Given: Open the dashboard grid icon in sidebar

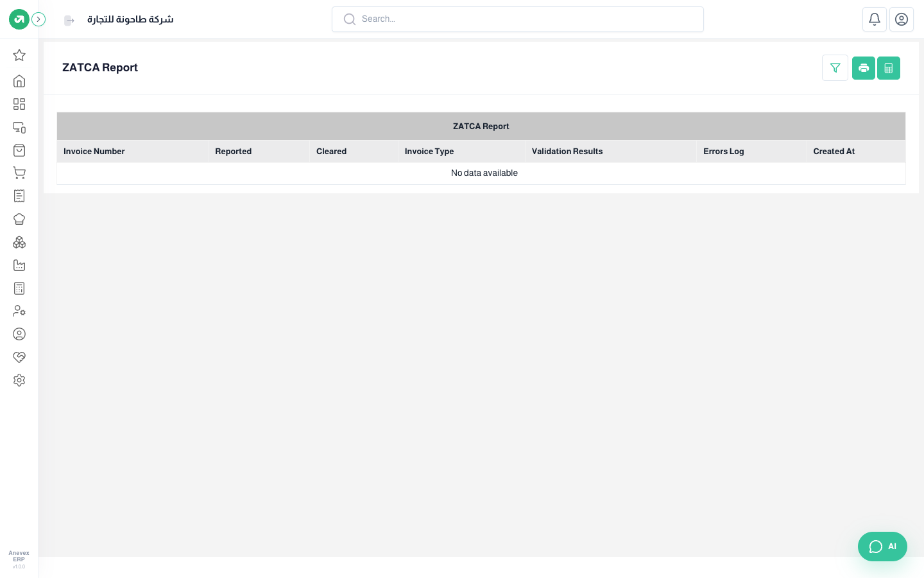Looking at the screenshot, I should coord(19,104).
